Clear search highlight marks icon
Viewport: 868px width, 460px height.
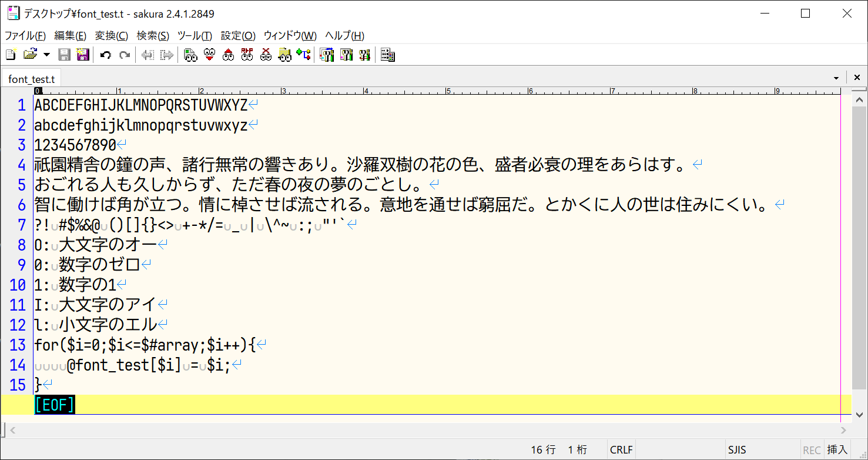click(x=266, y=55)
